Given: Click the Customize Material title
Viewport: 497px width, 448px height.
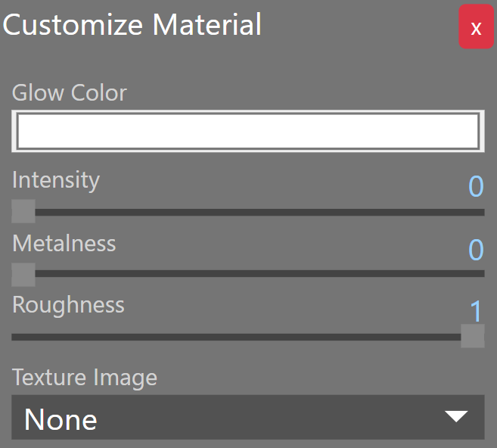Looking at the screenshot, I should 132,25.
